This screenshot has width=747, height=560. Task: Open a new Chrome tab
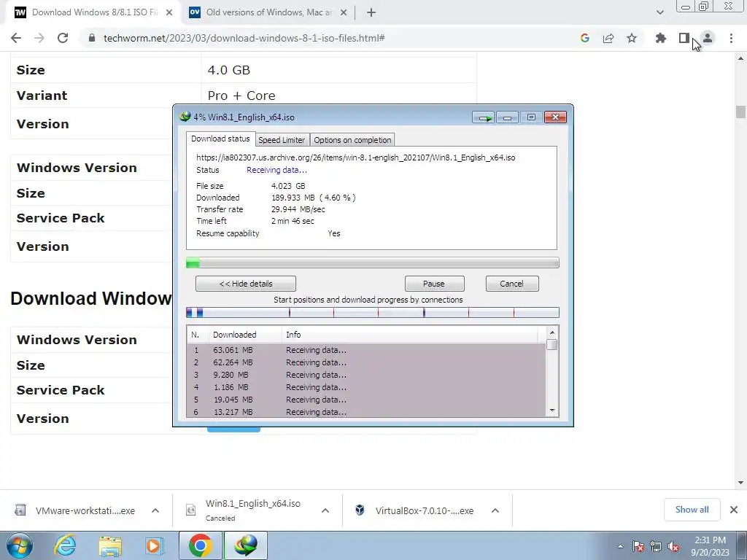tap(371, 12)
